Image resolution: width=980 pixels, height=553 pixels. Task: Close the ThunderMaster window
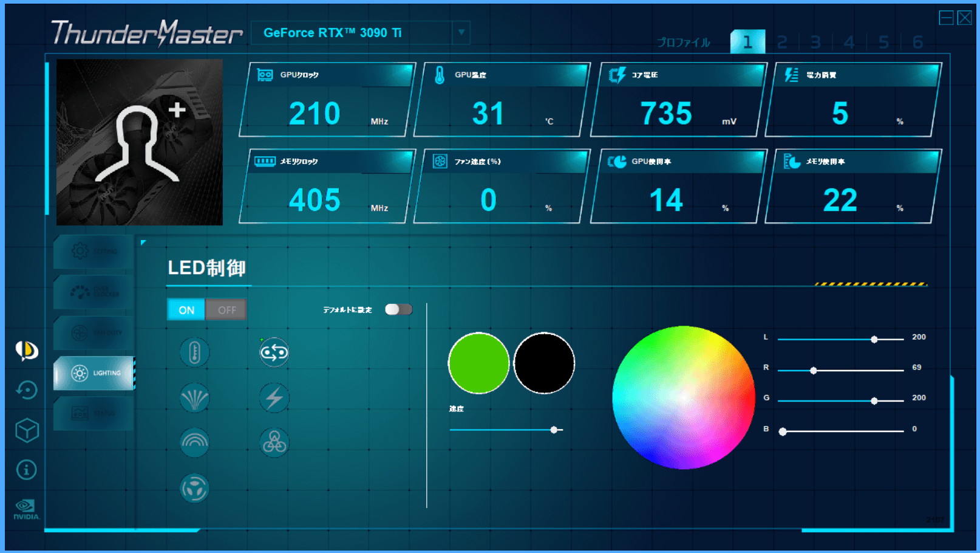965,18
